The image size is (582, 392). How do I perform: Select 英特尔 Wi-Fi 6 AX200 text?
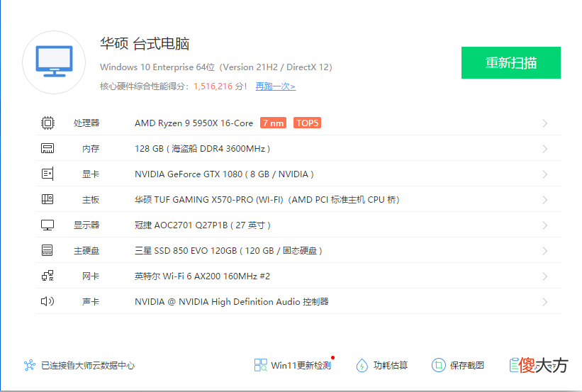(x=202, y=276)
